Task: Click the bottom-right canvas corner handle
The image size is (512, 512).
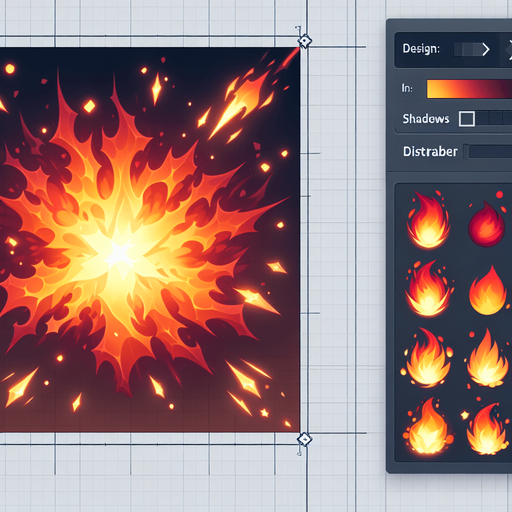Action: tap(304, 439)
